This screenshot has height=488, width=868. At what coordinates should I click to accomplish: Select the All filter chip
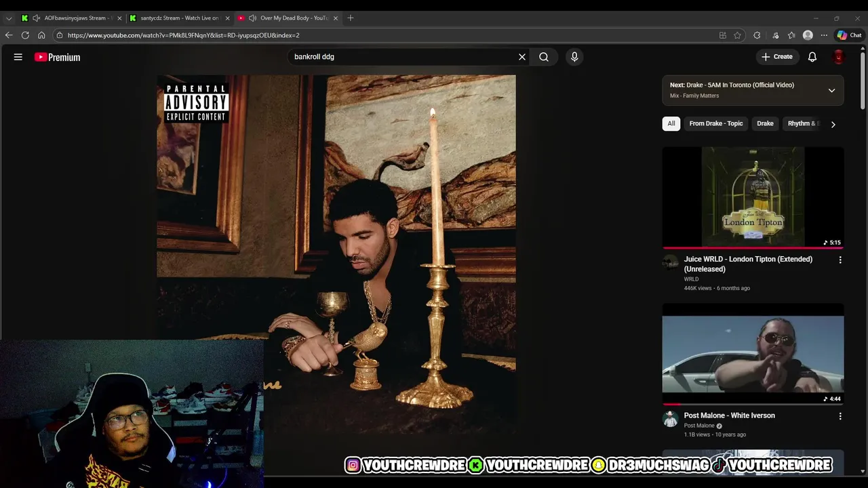pyautogui.click(x=671, y=123)
